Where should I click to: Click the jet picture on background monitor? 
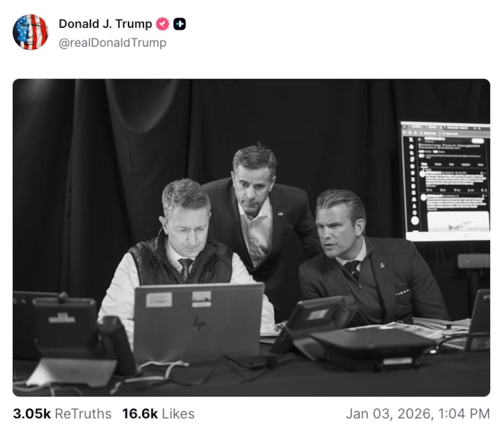tap(457, 221)
